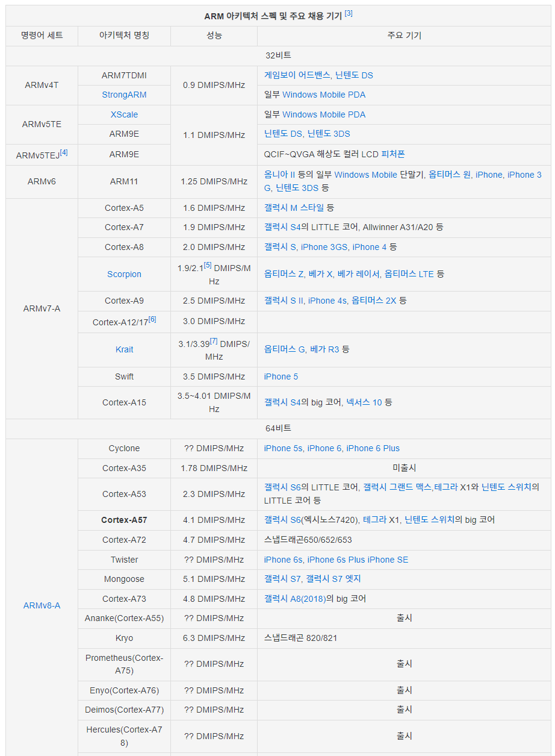Open the 게임보이 어드밴스 link
This screenshot has width=555, height=756.
pos(297,75)
